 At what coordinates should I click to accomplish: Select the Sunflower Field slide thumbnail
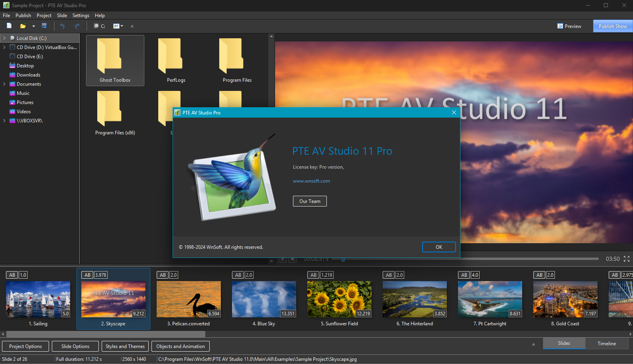click(339, 299)
